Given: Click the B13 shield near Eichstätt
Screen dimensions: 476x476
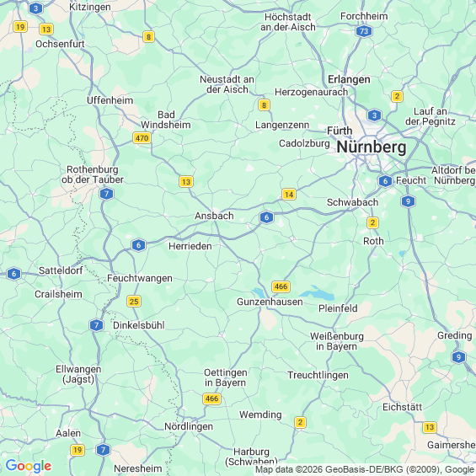Looking at the screenshot, I should [430, 427].
